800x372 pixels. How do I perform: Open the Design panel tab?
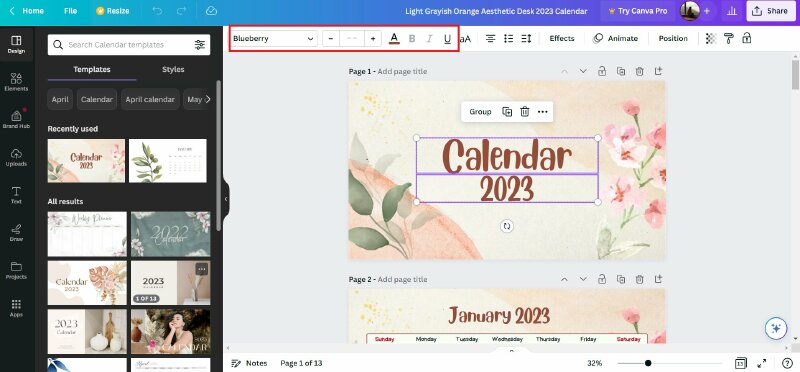[x=16, y=44]
